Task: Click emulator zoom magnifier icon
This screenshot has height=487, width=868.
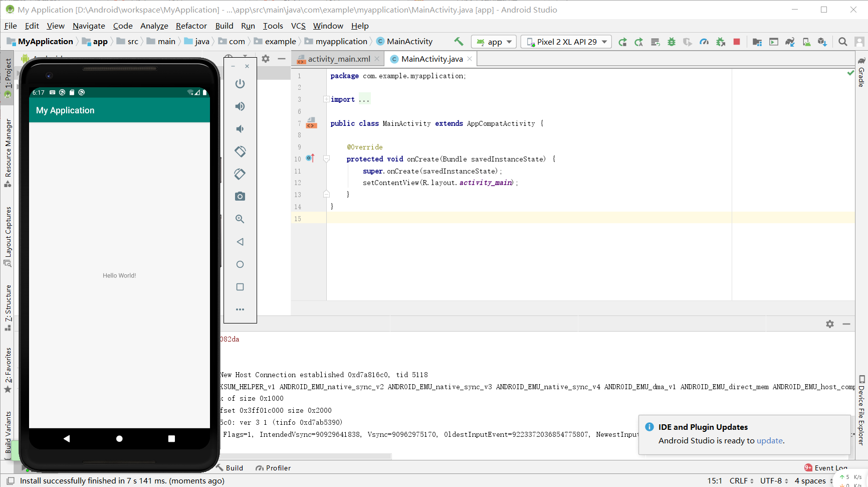Action: 240,219
